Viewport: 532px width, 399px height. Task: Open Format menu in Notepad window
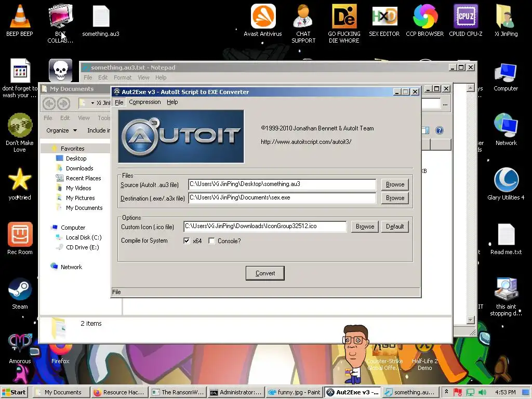(123, 77)
